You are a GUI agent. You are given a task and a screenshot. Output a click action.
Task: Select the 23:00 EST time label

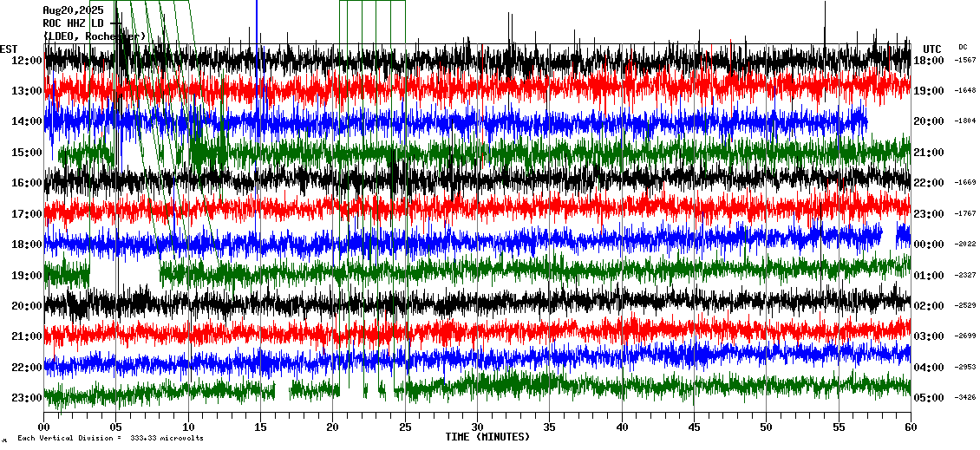point(29,398)
